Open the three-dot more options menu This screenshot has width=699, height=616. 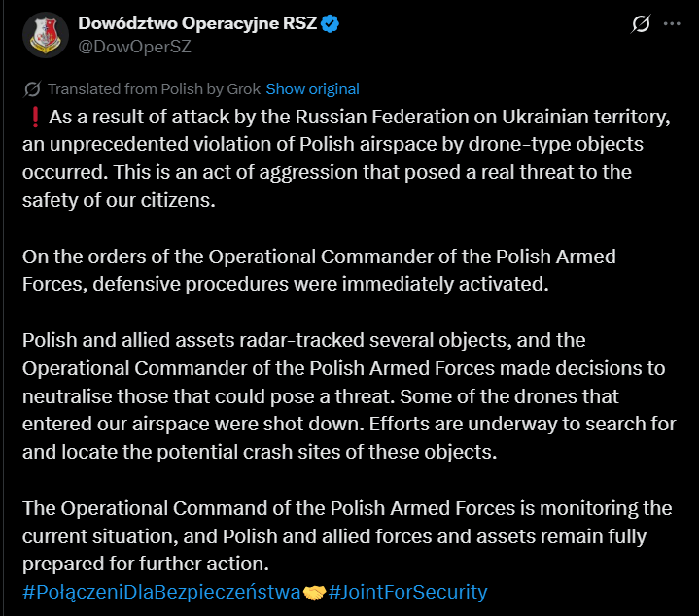pyautogui.click(x=672, y=23)
